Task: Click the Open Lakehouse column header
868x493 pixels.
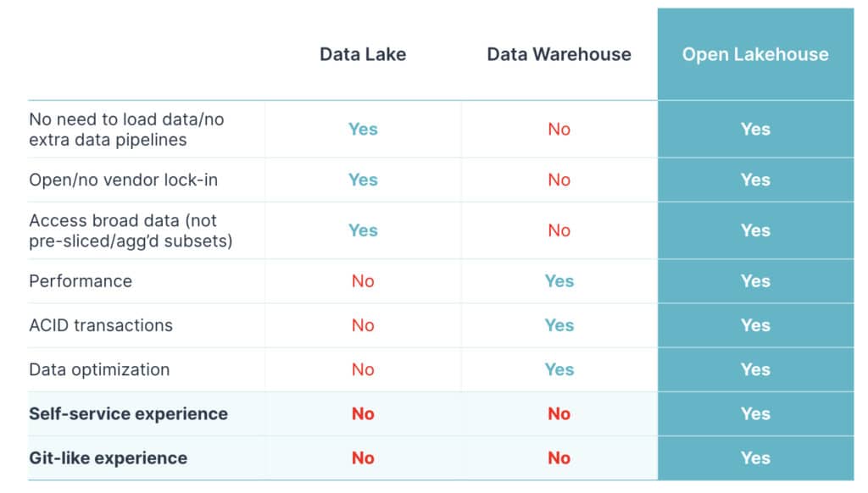Action: (755, 54)
